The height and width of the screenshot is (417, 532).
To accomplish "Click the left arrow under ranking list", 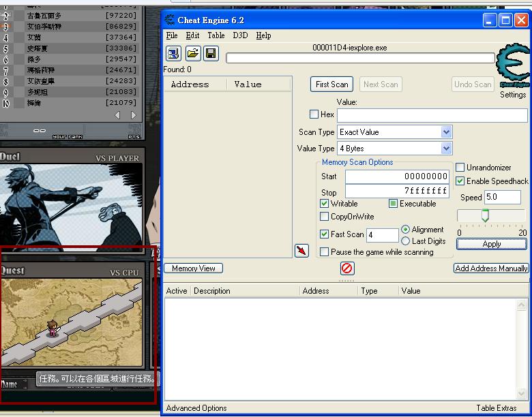I will point(117,115).
